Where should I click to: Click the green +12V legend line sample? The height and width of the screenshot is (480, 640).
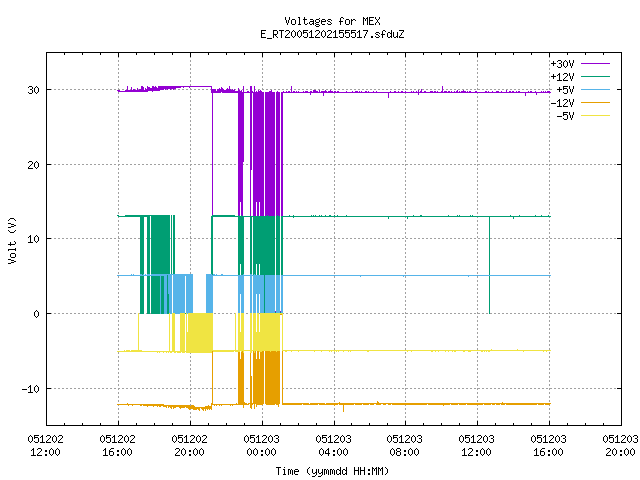tap(595, 76)
